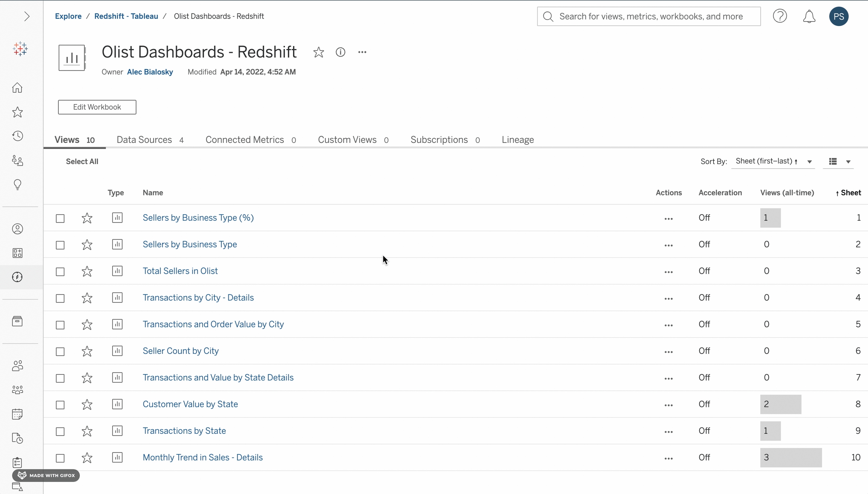Open the Home icon in sidebar
This screenshot has width=868, height=494.
pyautogui.click(x=17, y=88)
